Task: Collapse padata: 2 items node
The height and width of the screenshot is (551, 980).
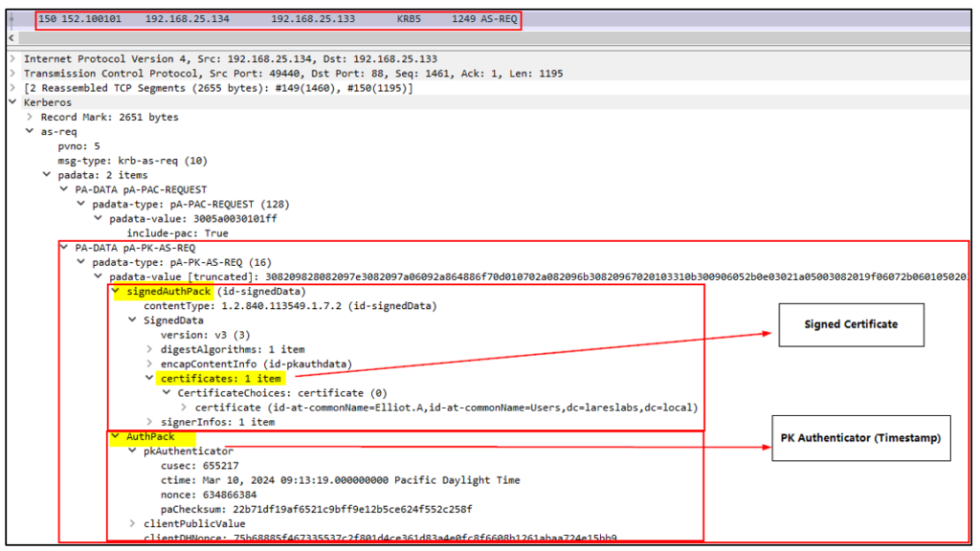Action: (47, 175)
